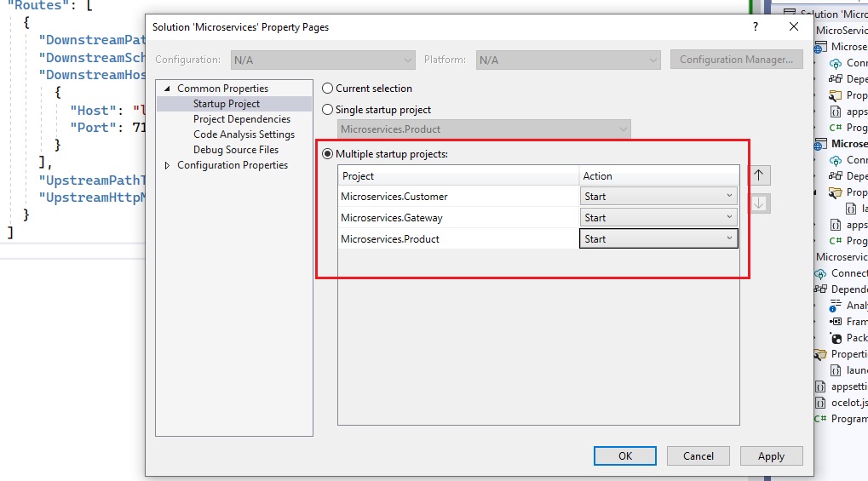Viewport: 868px width, 481px height.
Task: Open Action dropdown for Microservices.Gateway
Action: (658, 218)
